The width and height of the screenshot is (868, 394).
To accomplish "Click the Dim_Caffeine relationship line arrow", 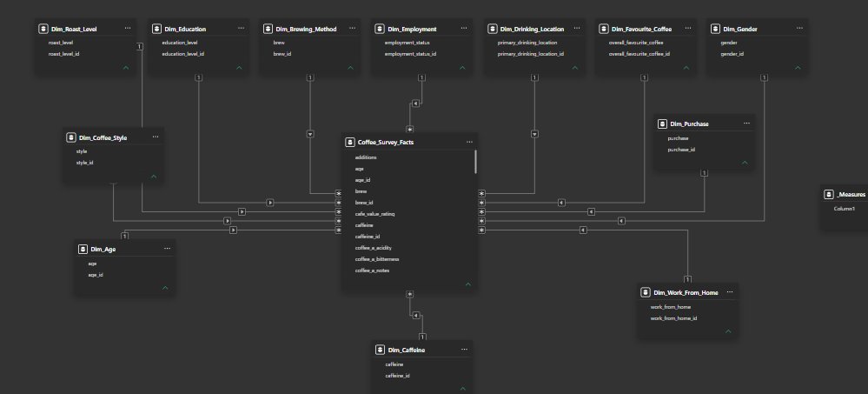I will tap(415, 316).
